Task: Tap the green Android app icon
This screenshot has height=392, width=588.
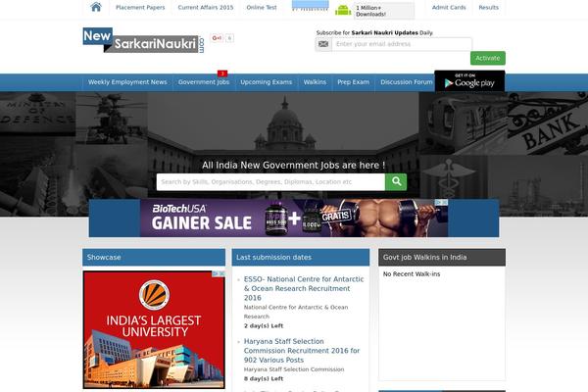Action: (x=343, y=10)
